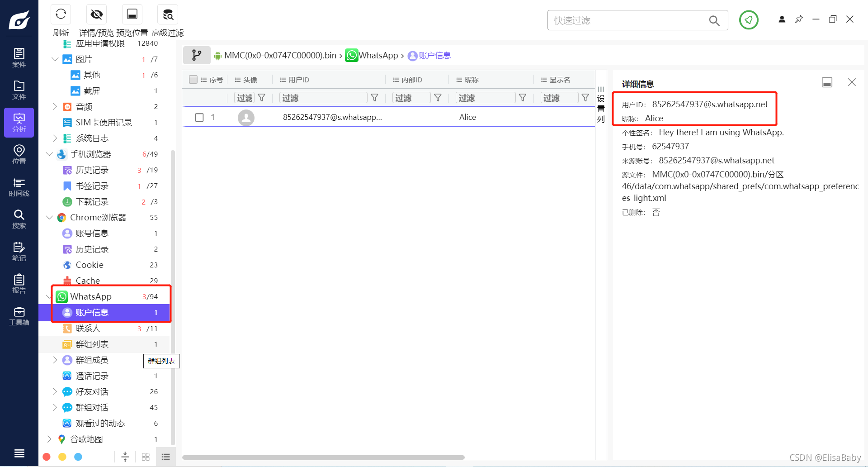Open the 笔记 notes section
868x467 pixels.
19,252
